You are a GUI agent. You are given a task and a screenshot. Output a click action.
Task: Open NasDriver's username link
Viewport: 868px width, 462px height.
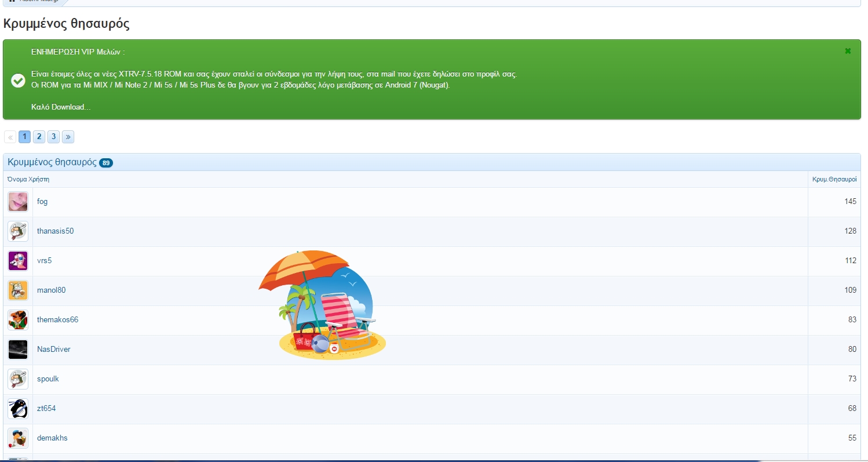coord(53,350)
